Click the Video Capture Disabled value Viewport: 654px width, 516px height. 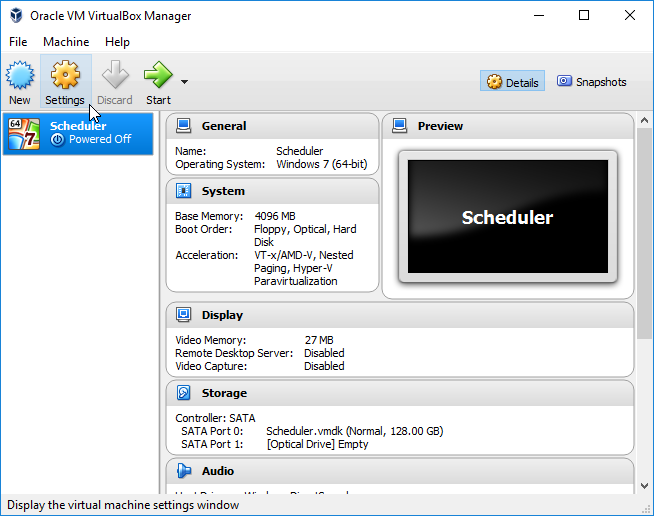pyautogui.click(x=324, y=366)
